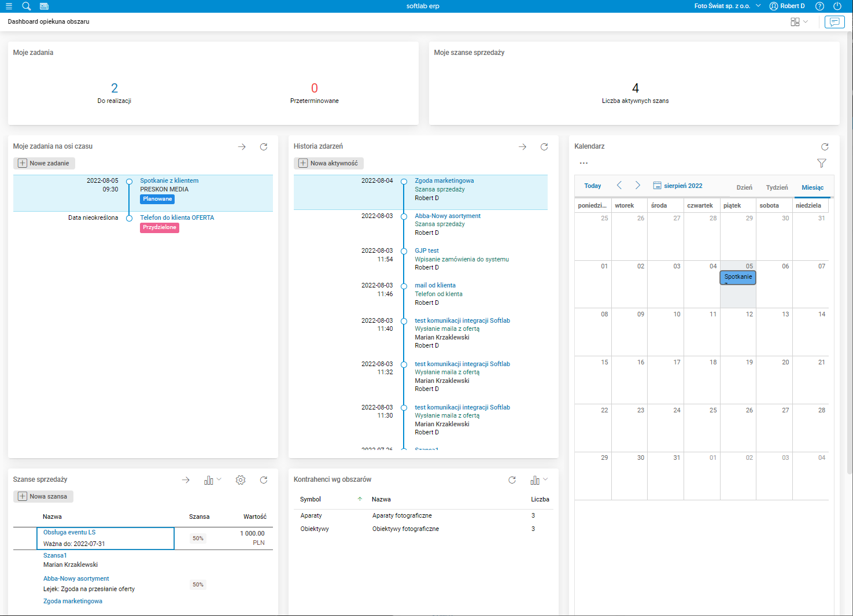Open the GJP test event
The image size is (853, 616).
tap(427, 250)
